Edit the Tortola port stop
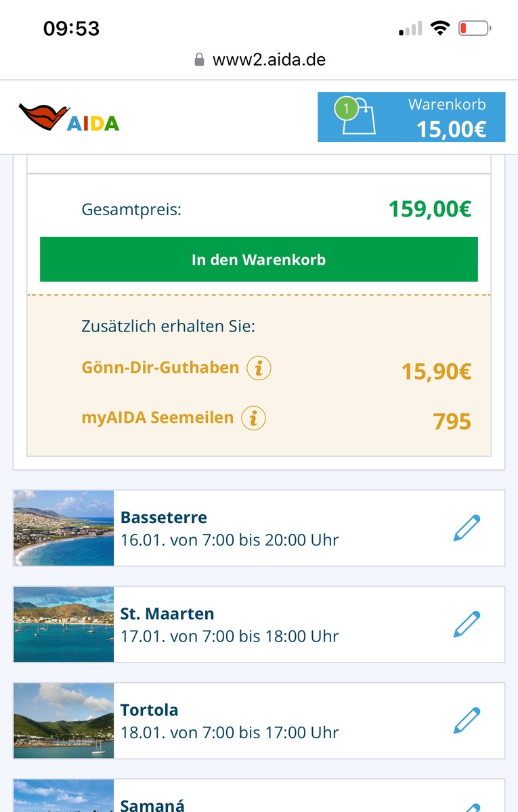Screen dimensions: 518x812 click(467, 721)
